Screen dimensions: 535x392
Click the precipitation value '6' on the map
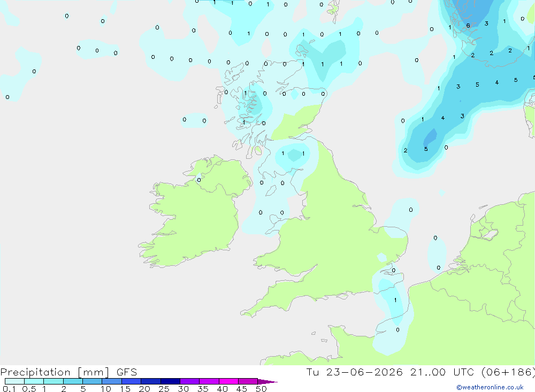coord(468,26)
